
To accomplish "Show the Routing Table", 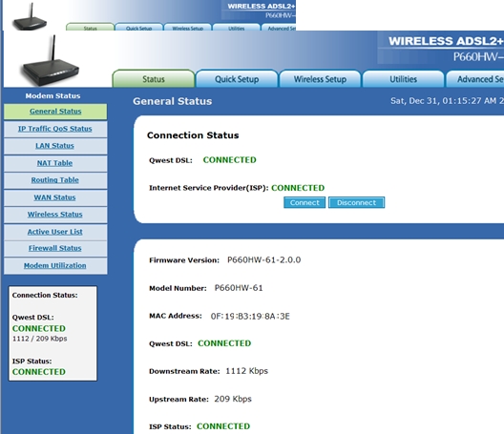I will point(55,180).
